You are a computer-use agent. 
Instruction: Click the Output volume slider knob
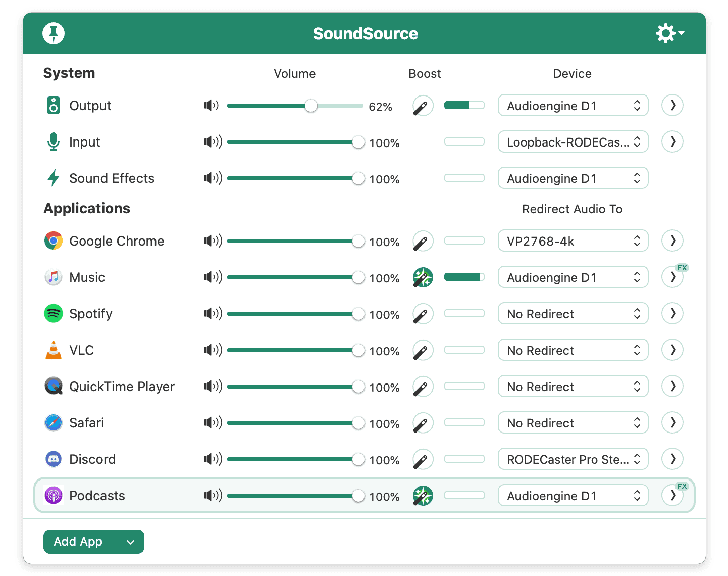pyautogui.click(x=311, y=106)
